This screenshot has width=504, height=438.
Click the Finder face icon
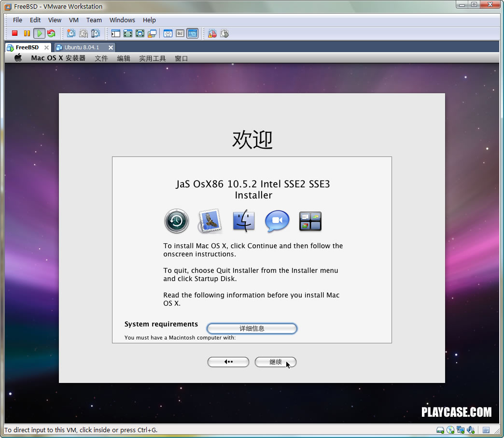click(x=243, y=221)
